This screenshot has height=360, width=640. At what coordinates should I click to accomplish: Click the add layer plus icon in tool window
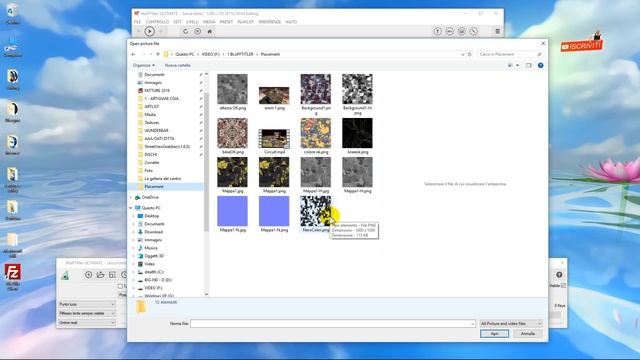pos(89,275)
